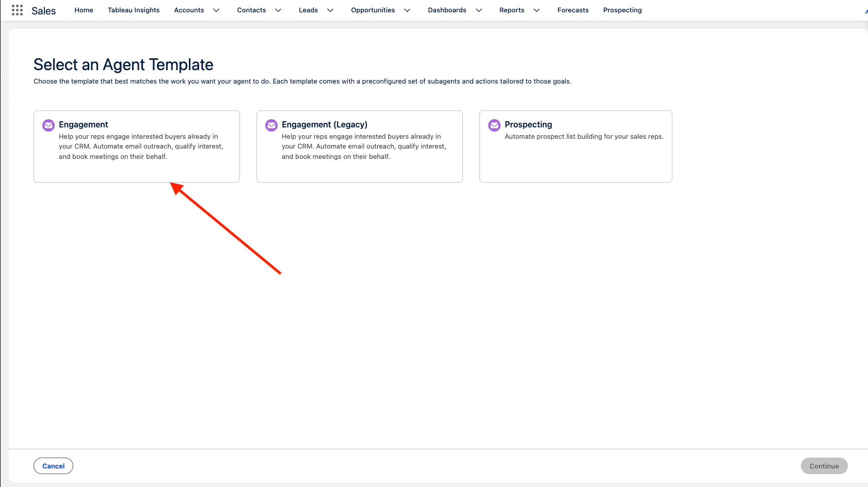Expand the Dashboards dropdown chevron
Screen dimensions: 868x487
point(479,10)
